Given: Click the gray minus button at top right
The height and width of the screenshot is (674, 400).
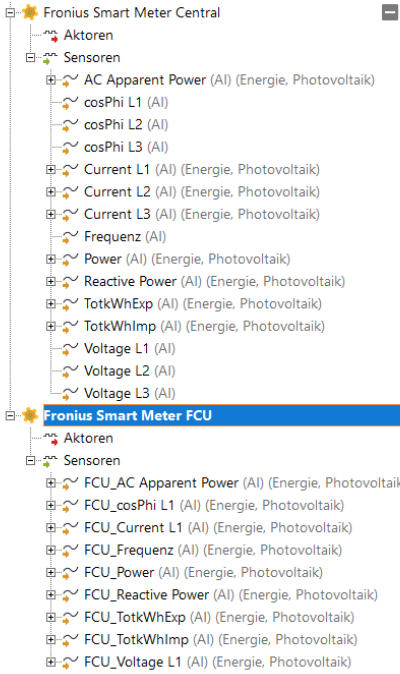Looking at the screenshot, I should click(390, 12).
